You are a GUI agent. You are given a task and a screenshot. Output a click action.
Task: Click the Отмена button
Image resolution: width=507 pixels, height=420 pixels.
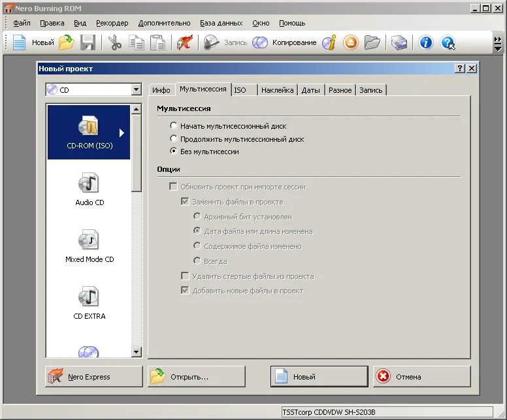coord(422,376)
